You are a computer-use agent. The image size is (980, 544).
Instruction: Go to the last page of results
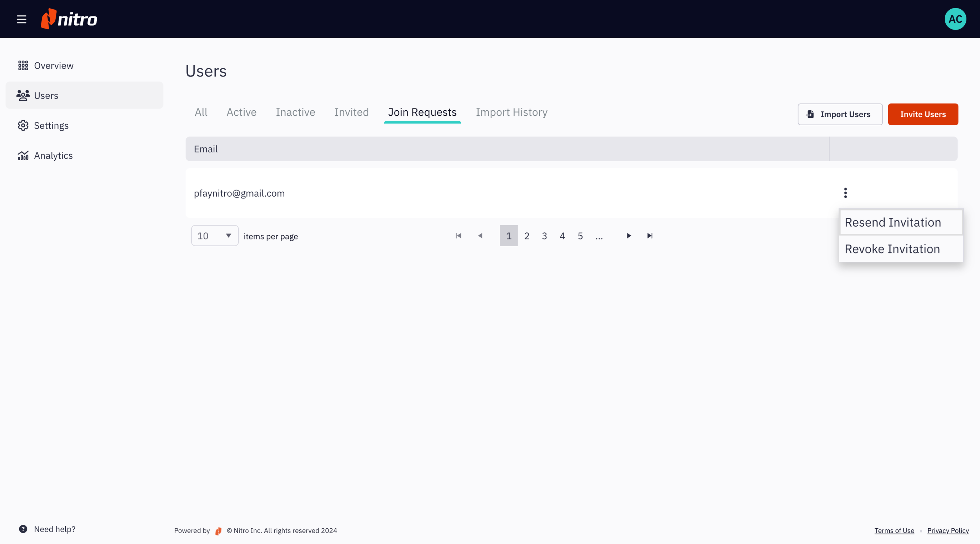click(x=650, y=236)
